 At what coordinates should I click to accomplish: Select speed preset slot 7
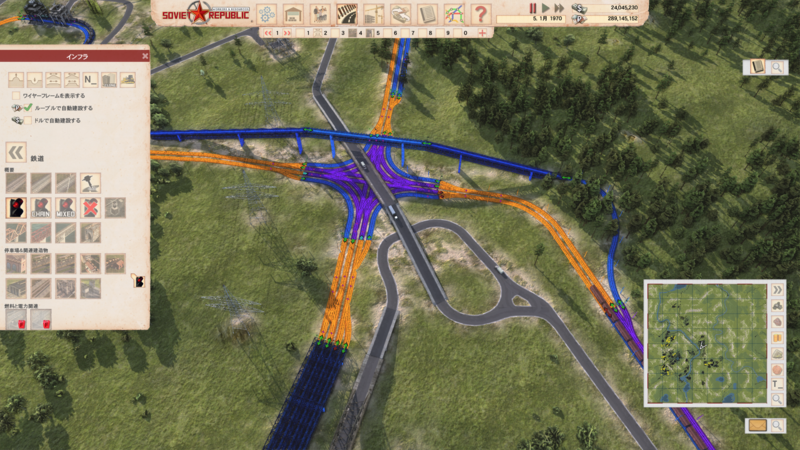coord(412,33)
